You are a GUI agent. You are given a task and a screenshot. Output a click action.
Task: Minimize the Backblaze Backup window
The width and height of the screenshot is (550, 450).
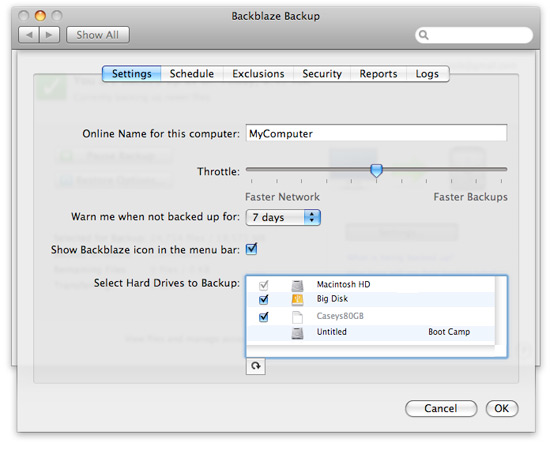[40, 16]
